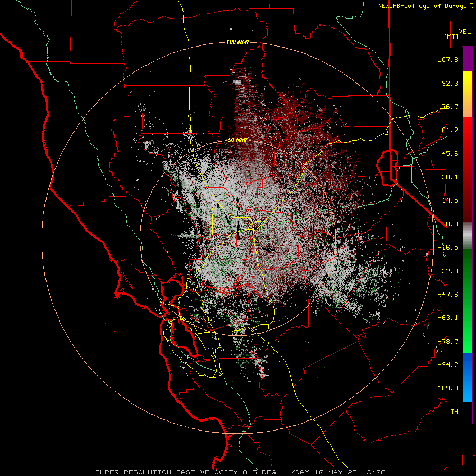
Task: Pick the blue segment of the velocity scale
Action: (467, 377)
